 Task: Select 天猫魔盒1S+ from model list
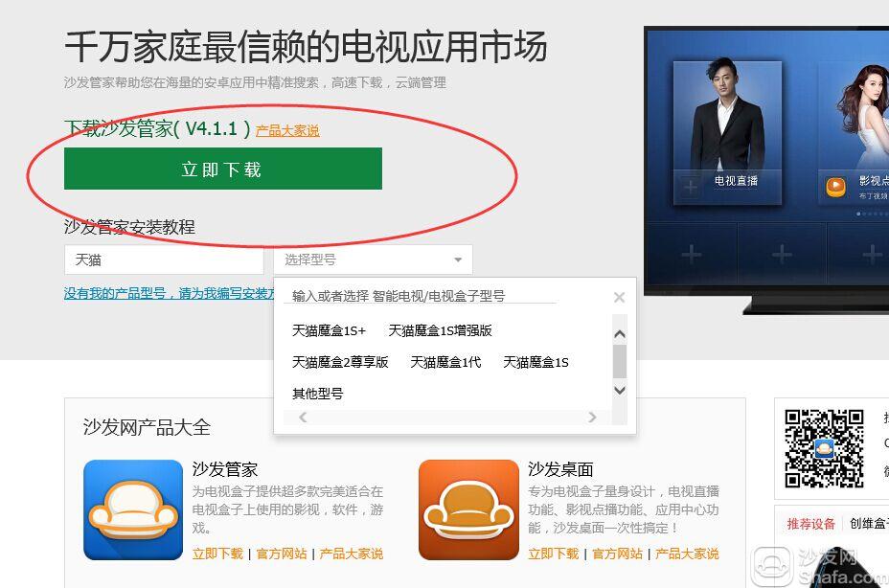(329, 330)
